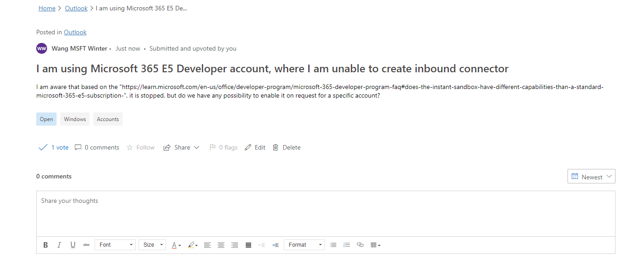Open 0 comments link
This screenshot has height=267, width=644.
coord(97,147)
